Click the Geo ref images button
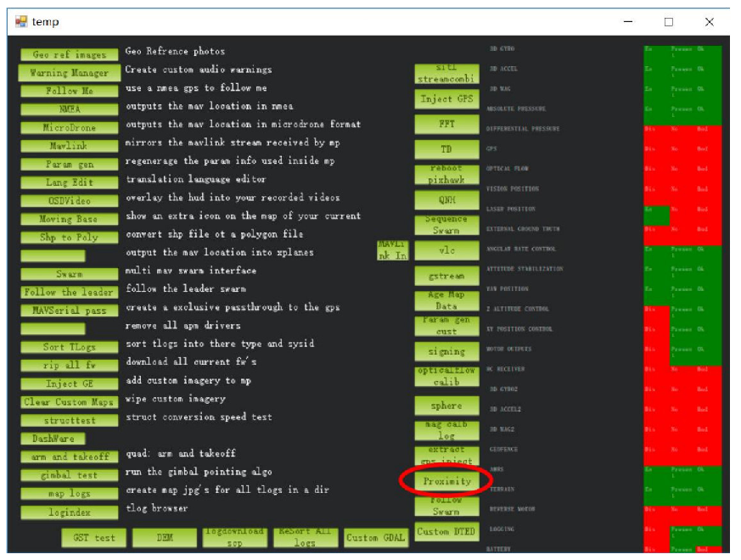 click(x=69, y=55)
